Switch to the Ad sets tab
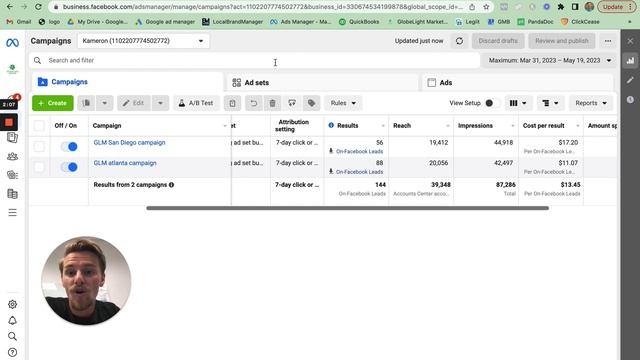The height and width of the screenshot is (360, 640). pos(322,82)
